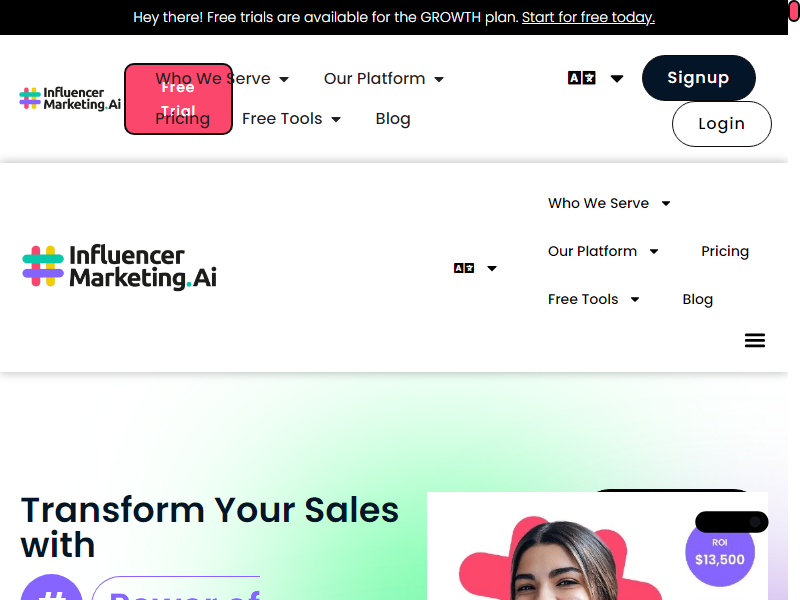Image resolution: width=800 pixels, height=600 pixels.
Task: Click the Signup button
Action: coord(698,78)
